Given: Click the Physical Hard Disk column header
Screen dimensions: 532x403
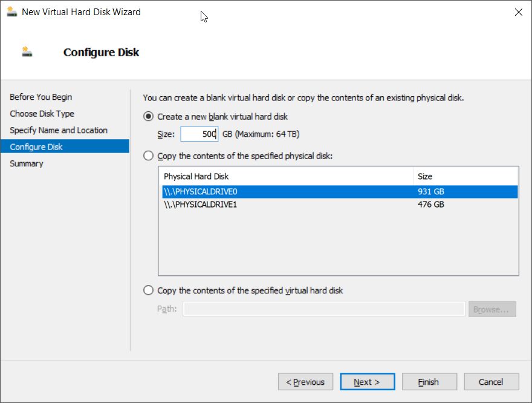Looking at the screenshot, I should click(x=286, y=176).
